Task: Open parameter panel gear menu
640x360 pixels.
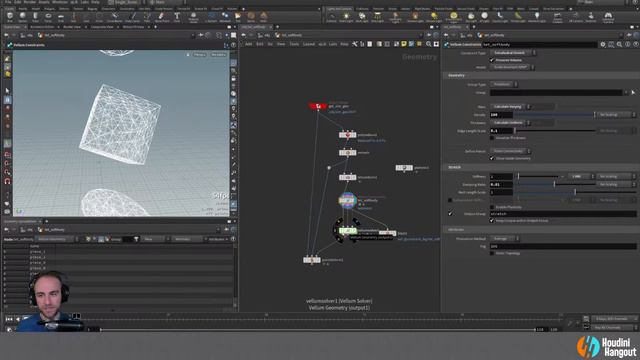Action: [602, 44]
